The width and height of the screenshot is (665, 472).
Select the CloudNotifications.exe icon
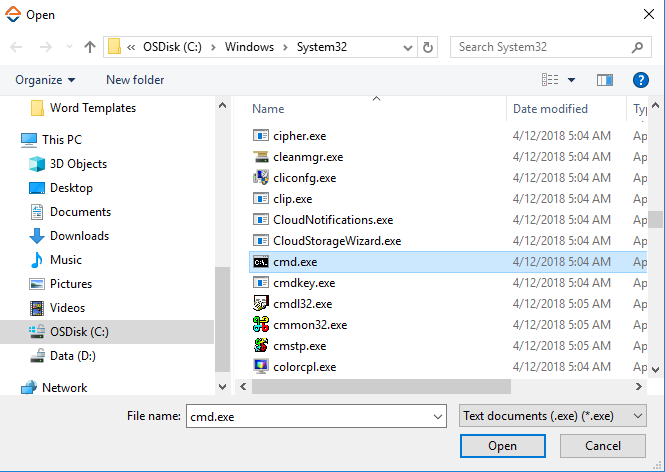tap(261, 220)
